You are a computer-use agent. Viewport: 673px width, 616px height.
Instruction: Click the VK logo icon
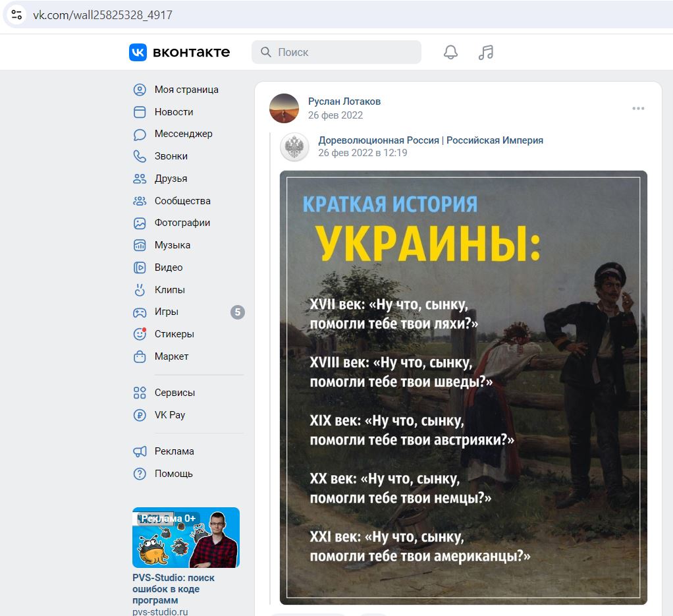click(138, 52)
